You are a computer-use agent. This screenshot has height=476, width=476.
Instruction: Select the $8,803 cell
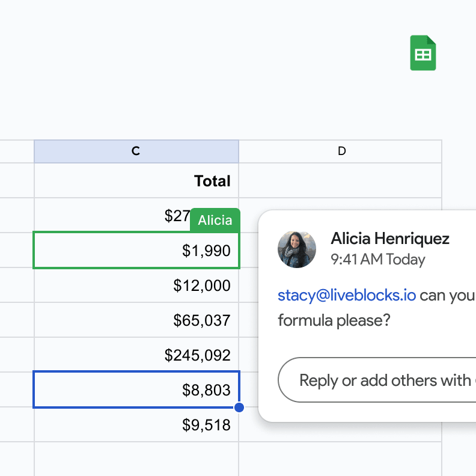click(136, 389)
